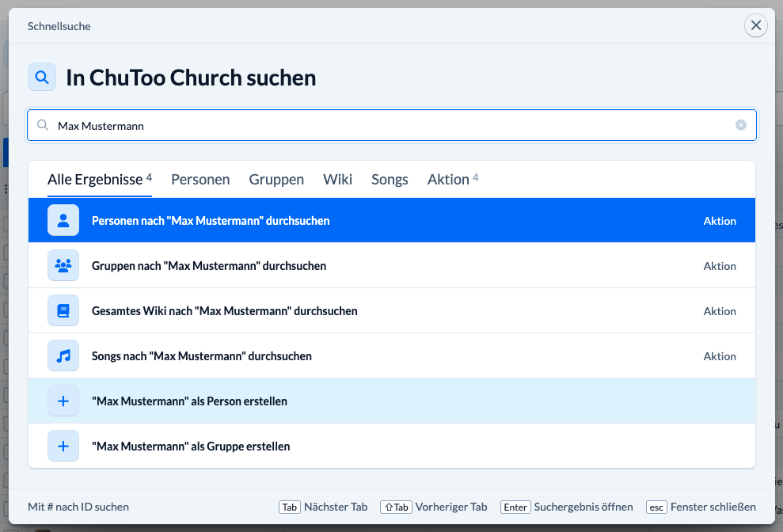This screenshot has height=532, width=783.
Task: Clear the search field with x icon
Action: (741, 125)
